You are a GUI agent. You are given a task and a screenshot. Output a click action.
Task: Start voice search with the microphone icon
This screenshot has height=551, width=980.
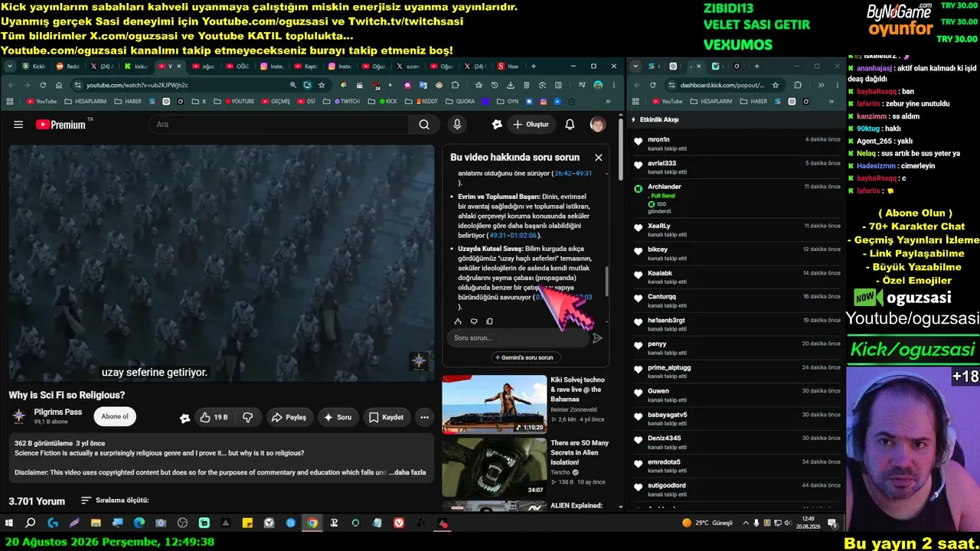pos(457,125)
